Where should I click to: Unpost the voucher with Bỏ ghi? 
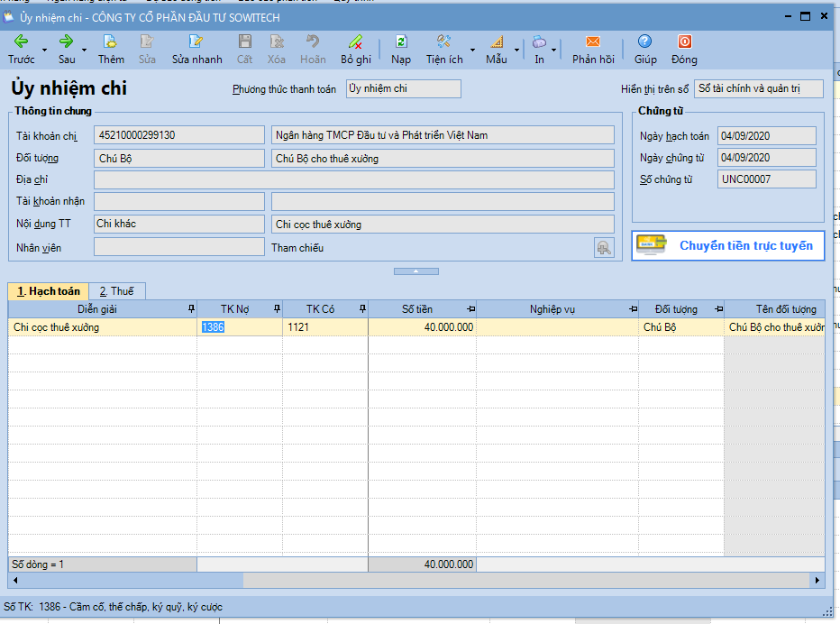point(355,41)
